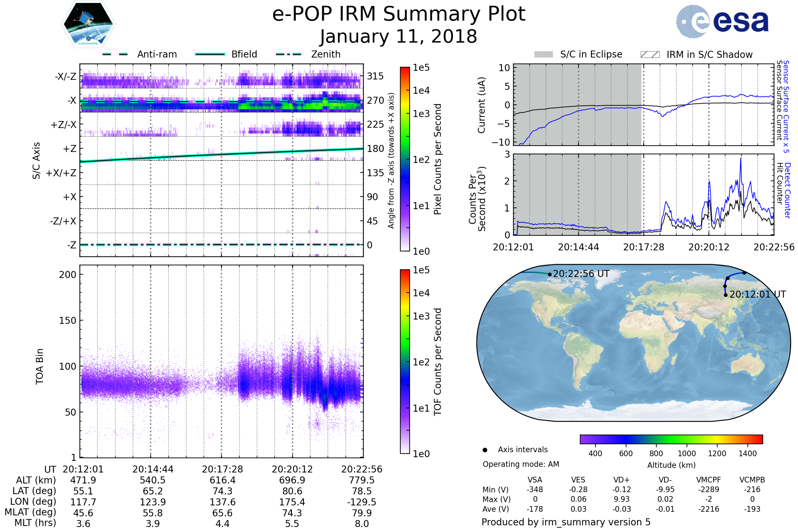Click the Produced by irm_summary version 5 text
This screenshot has height=532, width=798.
(566, 522)
